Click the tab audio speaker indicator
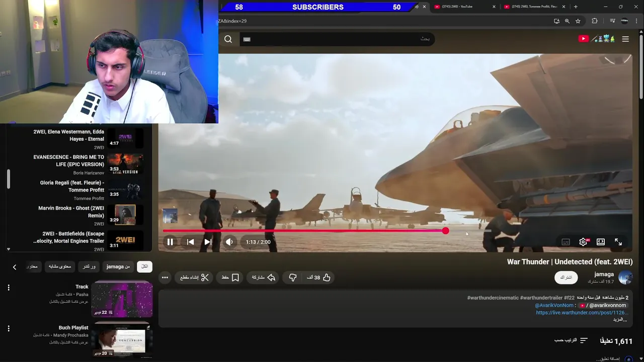 pos(417,7)
